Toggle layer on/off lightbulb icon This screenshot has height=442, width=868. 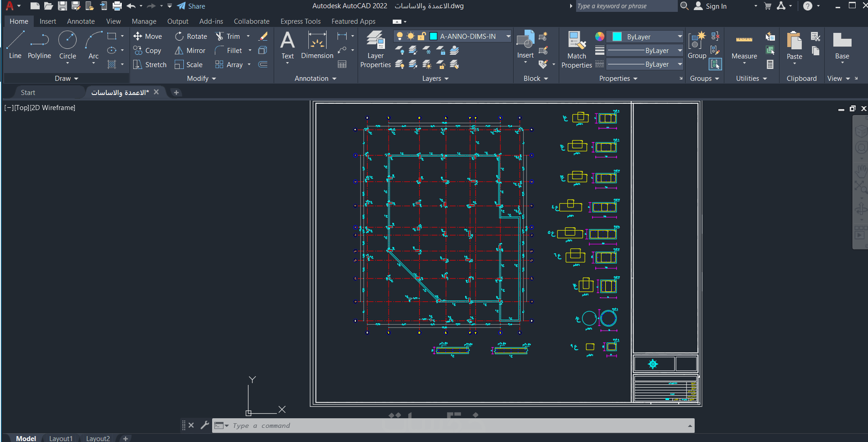pyautogui.click(x=400, y=36)
